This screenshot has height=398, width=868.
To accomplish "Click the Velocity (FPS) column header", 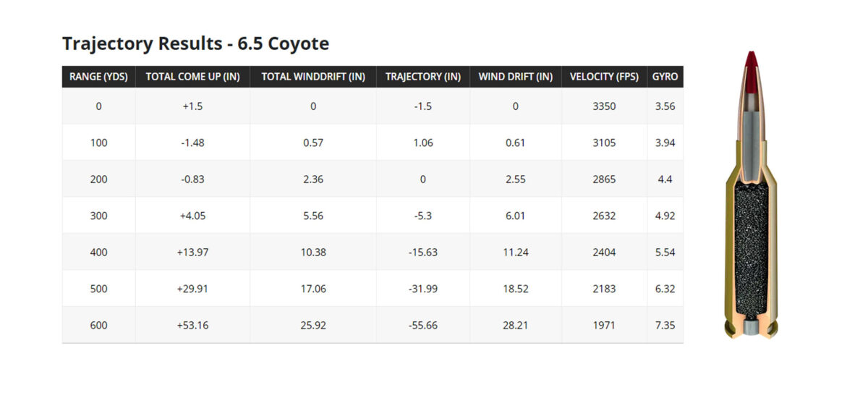I will [604, 77].
